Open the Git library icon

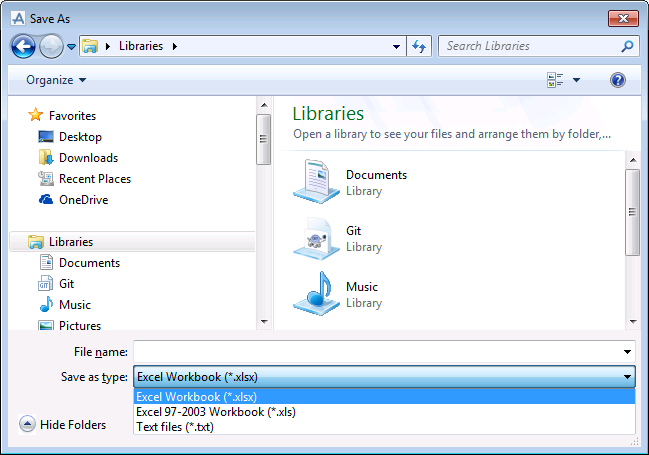[316, 238]
